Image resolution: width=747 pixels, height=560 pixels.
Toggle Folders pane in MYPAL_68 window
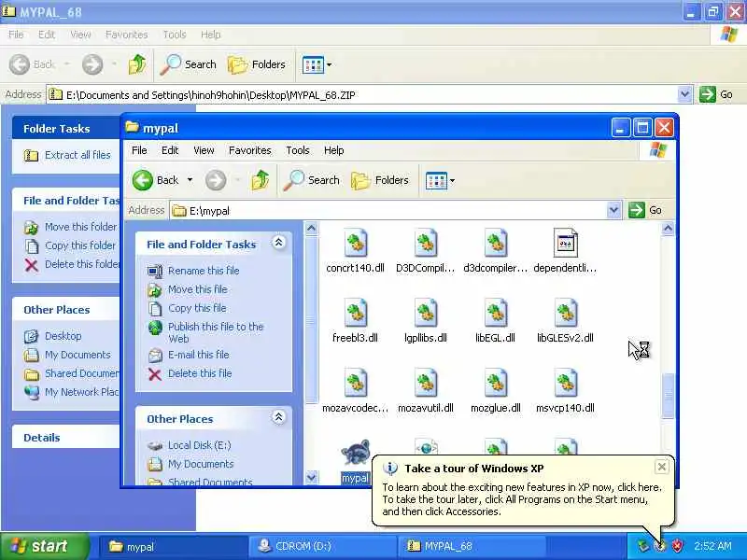coord(256,64)
